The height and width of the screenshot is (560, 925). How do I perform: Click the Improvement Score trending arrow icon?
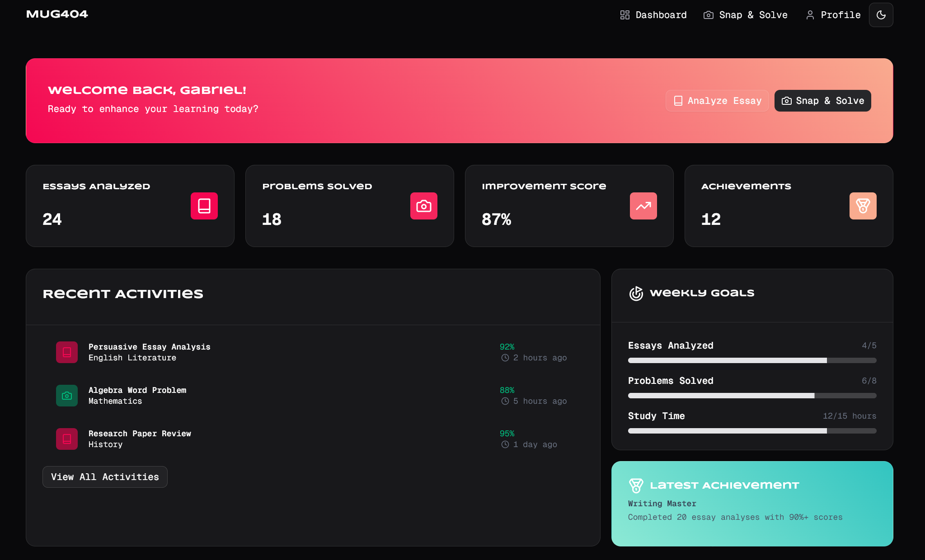tap(643, 206)
